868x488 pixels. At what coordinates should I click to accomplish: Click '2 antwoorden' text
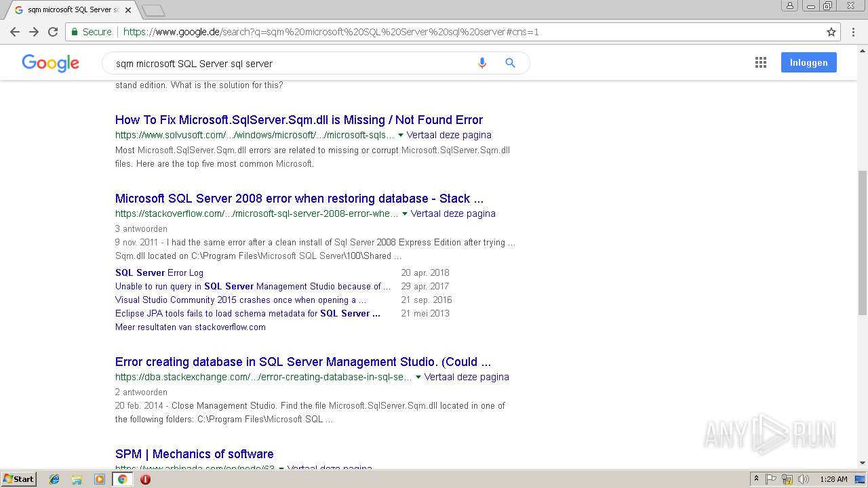coord(141,392)
